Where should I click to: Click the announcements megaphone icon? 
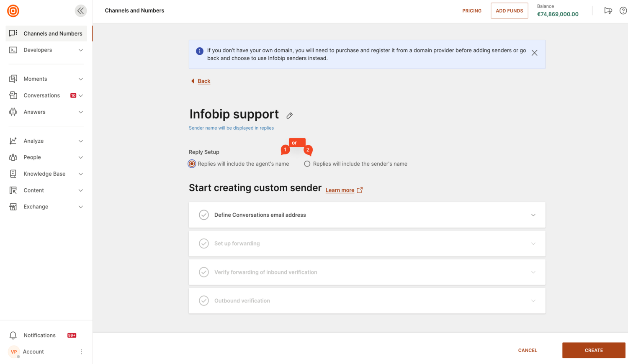click(x=608, y=11)
